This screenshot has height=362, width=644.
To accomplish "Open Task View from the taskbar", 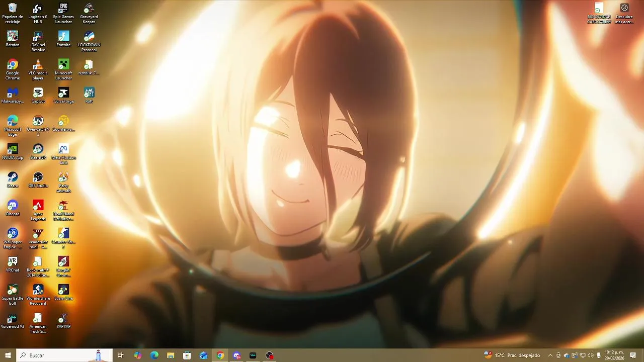I will (121, 355).
